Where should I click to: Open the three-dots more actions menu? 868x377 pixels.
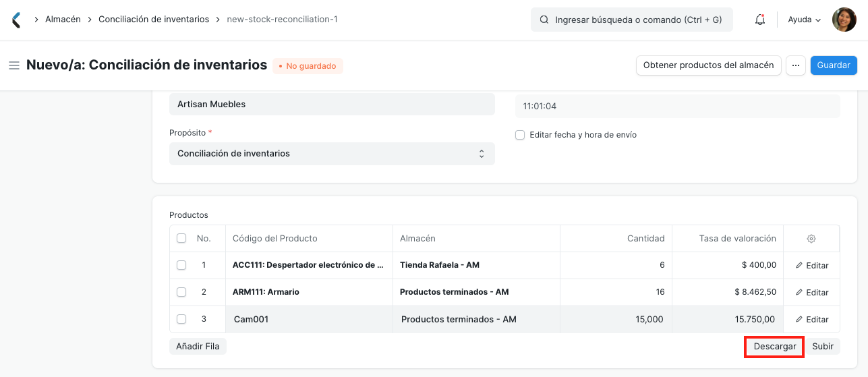796,65
